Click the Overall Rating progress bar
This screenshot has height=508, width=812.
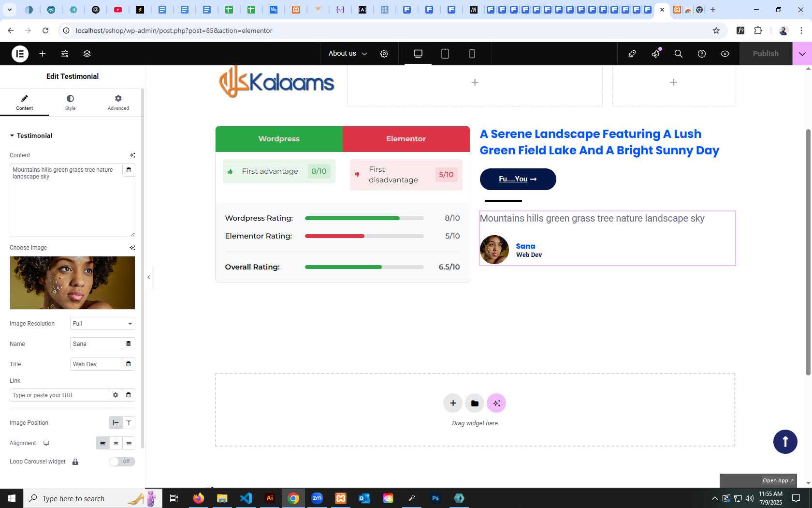(x=364, y=267)
